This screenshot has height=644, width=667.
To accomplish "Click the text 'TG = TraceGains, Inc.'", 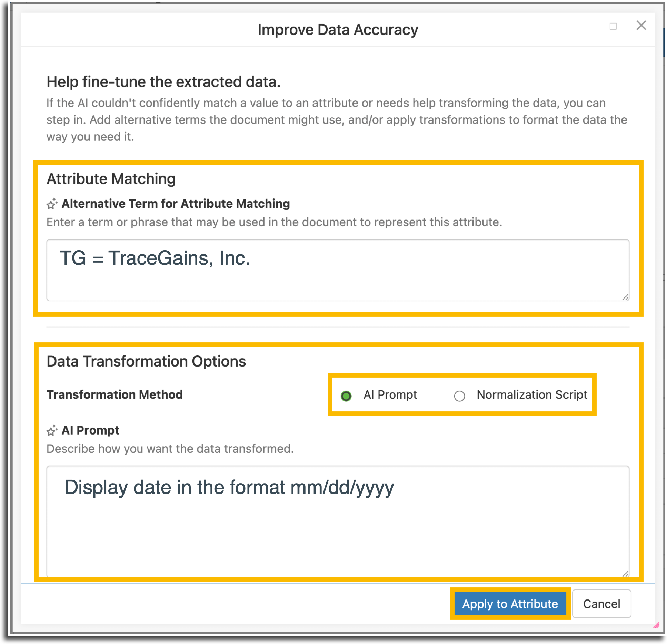I will point(155,258).
